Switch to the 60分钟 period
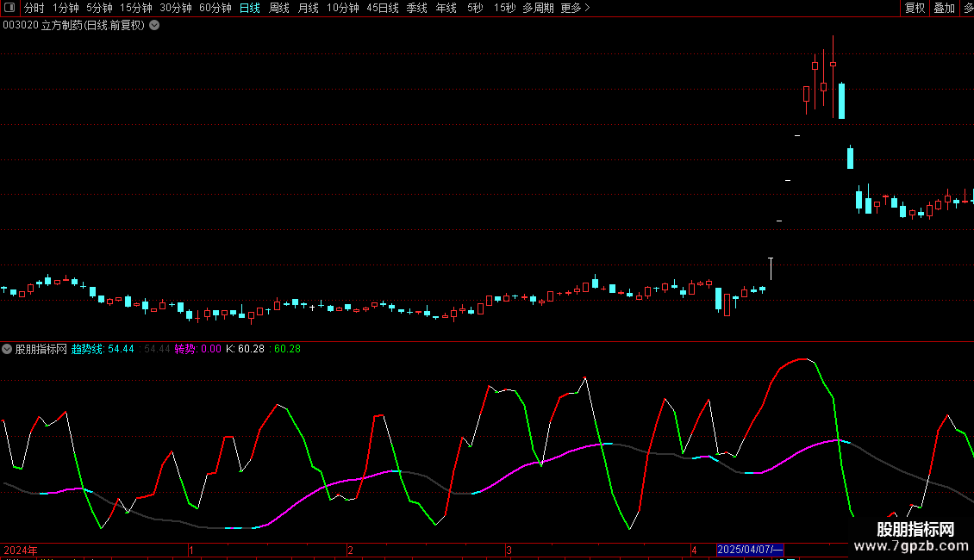This screenshot has height=560, width=974. tap(215, 8)
